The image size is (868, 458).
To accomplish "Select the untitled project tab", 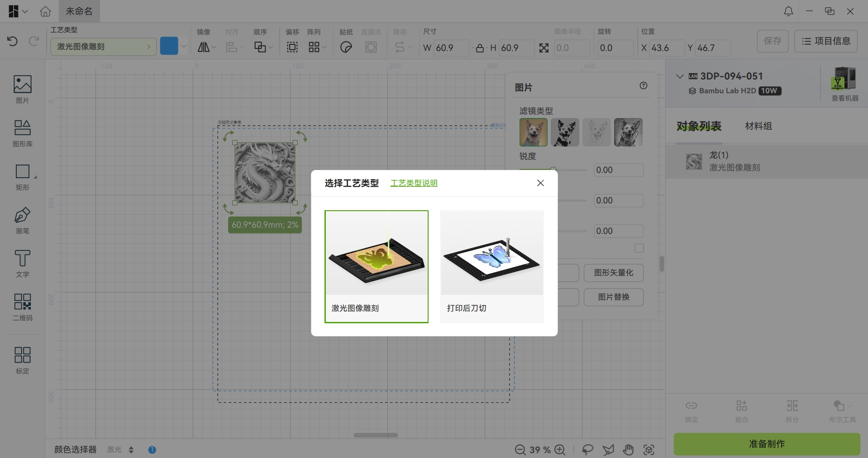I will (79, 11).
